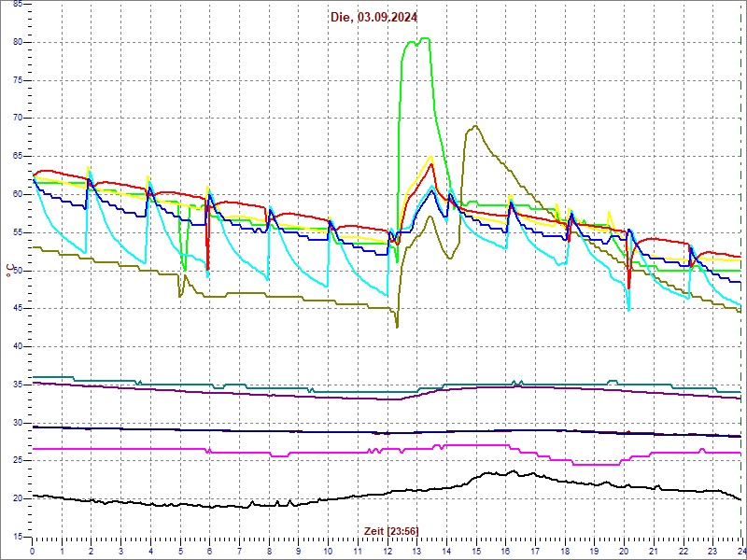Select the 18 hour tick on the time axis
Screen dimensions: 747x560
[564, 551]
